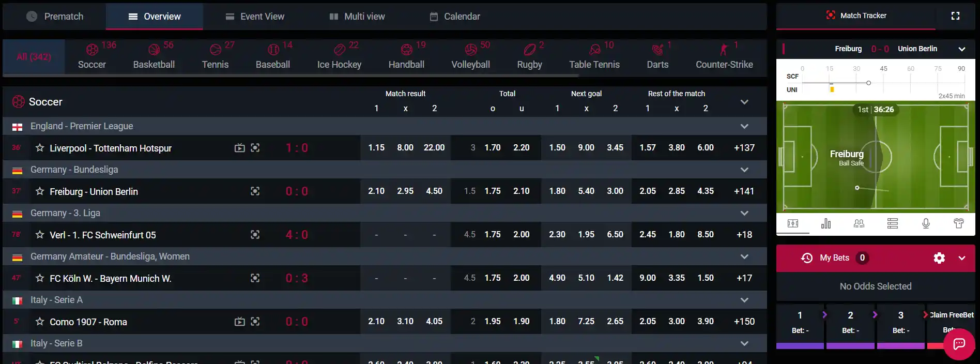Open jersey kit icon in match tracker
Viewport: 980px width, 364px height.
tap(959, 223)
